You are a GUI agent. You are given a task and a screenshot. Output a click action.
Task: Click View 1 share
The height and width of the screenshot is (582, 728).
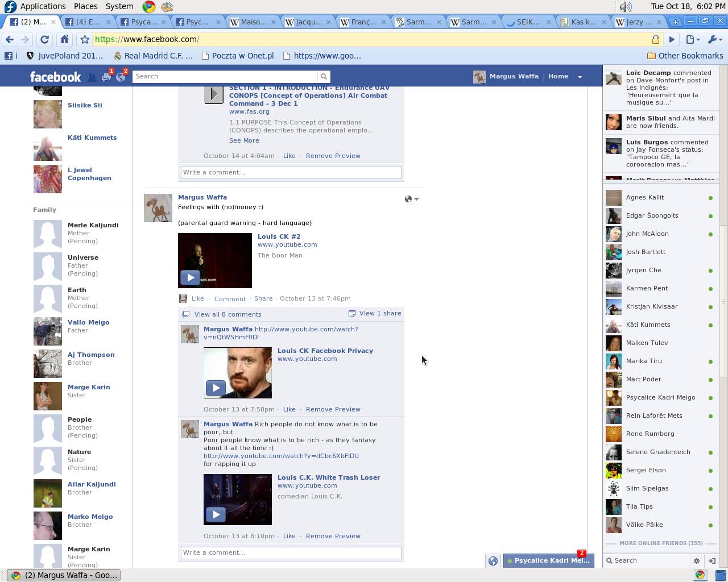(375, 313)
